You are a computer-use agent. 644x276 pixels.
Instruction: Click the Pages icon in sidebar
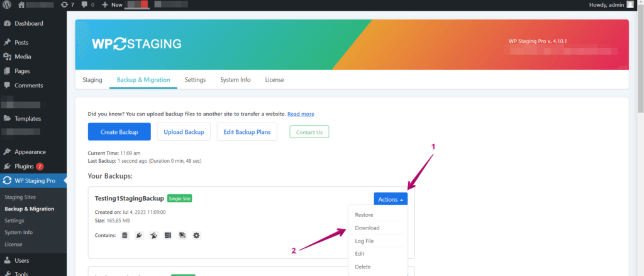[7, 71]
